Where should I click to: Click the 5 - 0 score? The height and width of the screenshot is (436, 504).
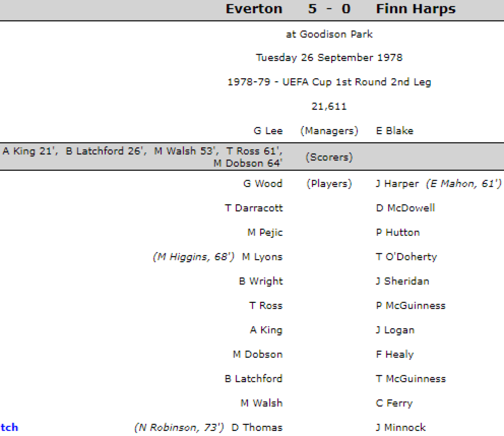[x=329, y=9]
